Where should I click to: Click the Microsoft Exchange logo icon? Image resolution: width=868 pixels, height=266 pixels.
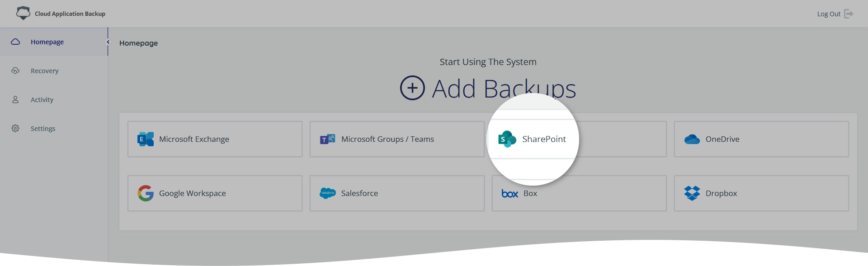coord(146,139)
